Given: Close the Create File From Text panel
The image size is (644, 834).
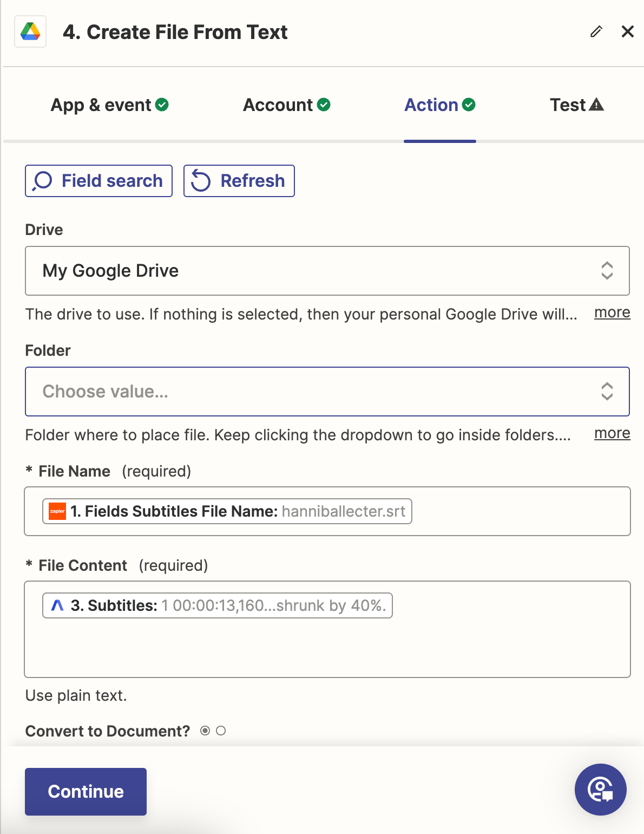Looking at the screenshot, I should [x=627, y=32].
